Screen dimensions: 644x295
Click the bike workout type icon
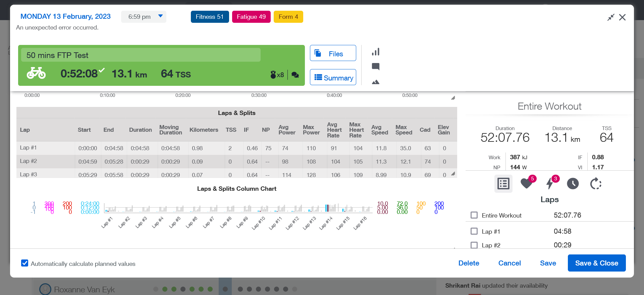click(36, 73)
